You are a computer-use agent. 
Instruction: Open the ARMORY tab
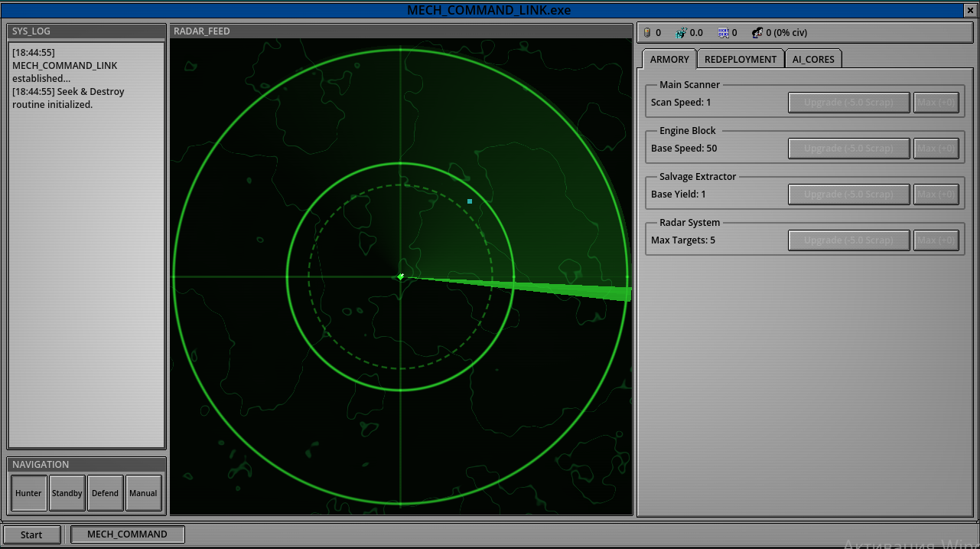pos(669,59)
